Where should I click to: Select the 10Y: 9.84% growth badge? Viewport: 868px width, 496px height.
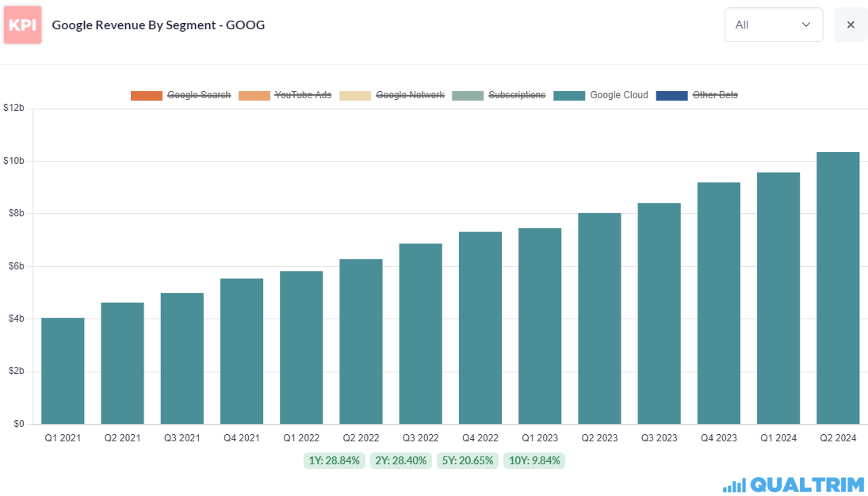(534, 460)
